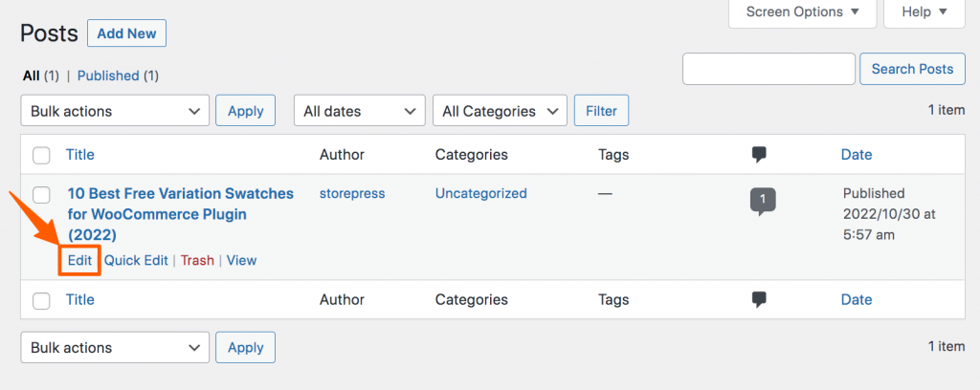980x390 pixels.
Task: Check the select-all checkbox in table header
Action: click(41, 156)
